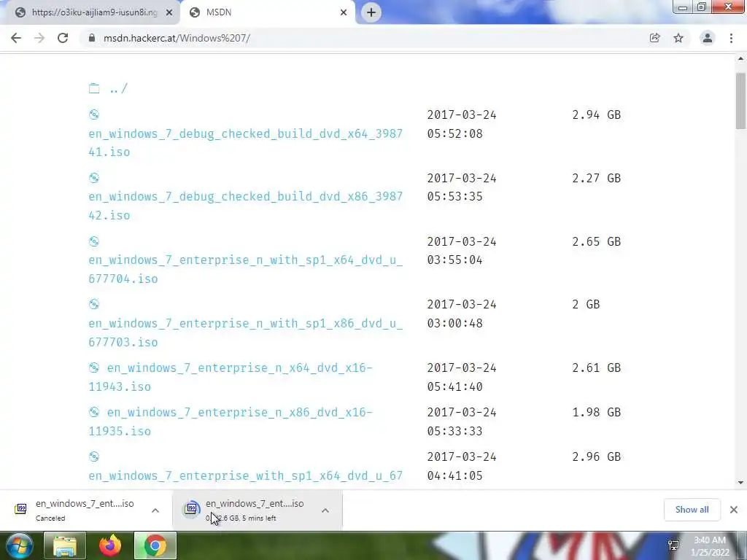Screen dimensions: 747x560
Task: Select the 2.65 GB size text
Action: (597, 241)
